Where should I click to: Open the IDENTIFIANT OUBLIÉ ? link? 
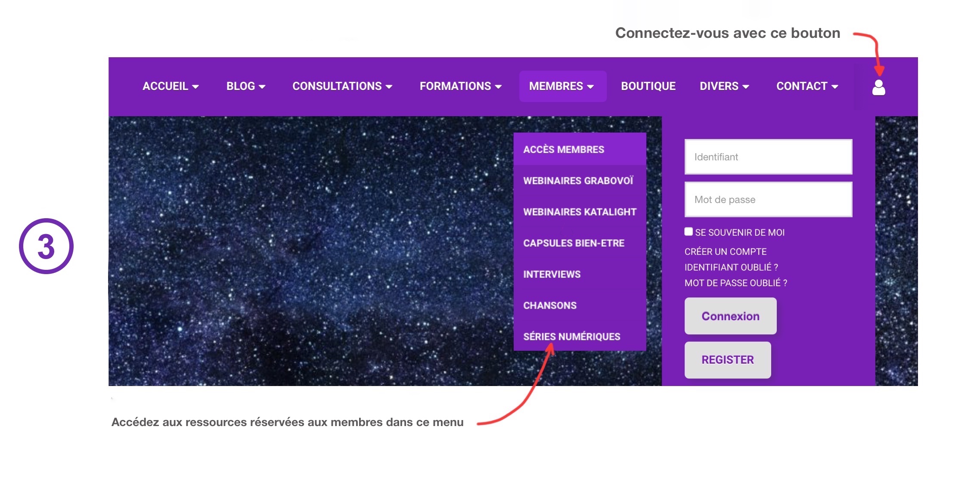coord(731,267)
